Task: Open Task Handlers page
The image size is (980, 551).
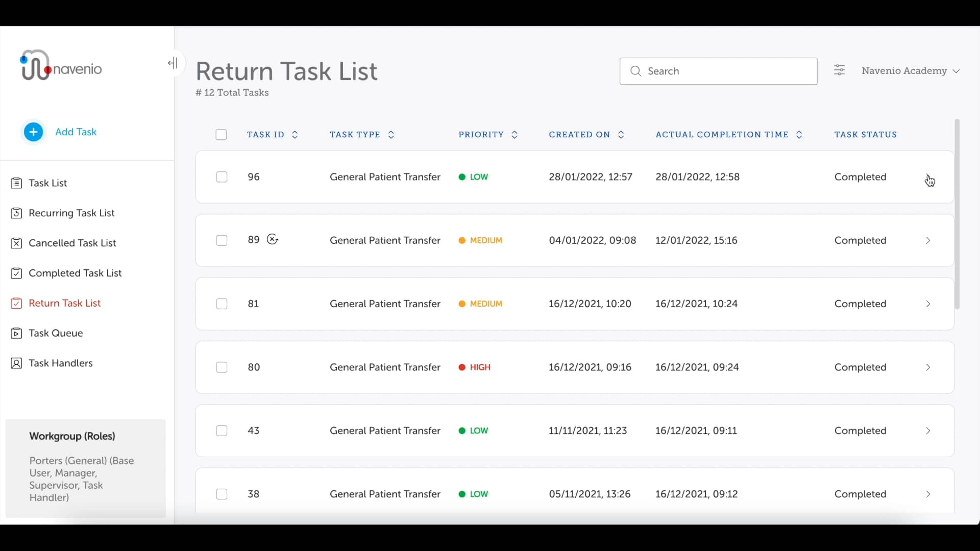Action: pos(61,363)
